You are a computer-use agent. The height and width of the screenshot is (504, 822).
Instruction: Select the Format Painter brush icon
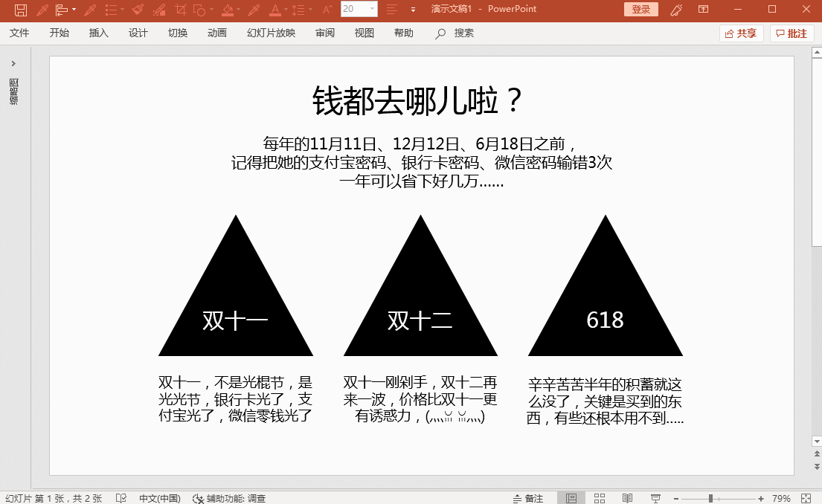(138, 10)
